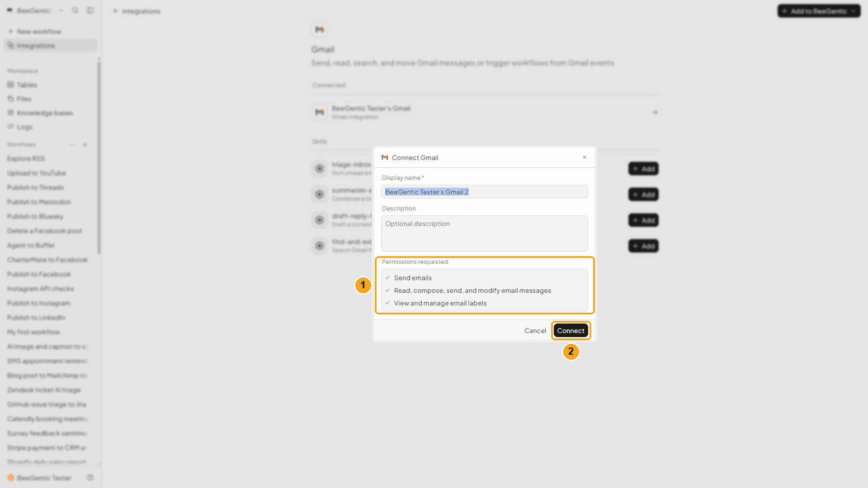Go back via the Integrations breadcrumb arrow
The height and width of the screenshot is (488, 868).
(x=115, y=11)
